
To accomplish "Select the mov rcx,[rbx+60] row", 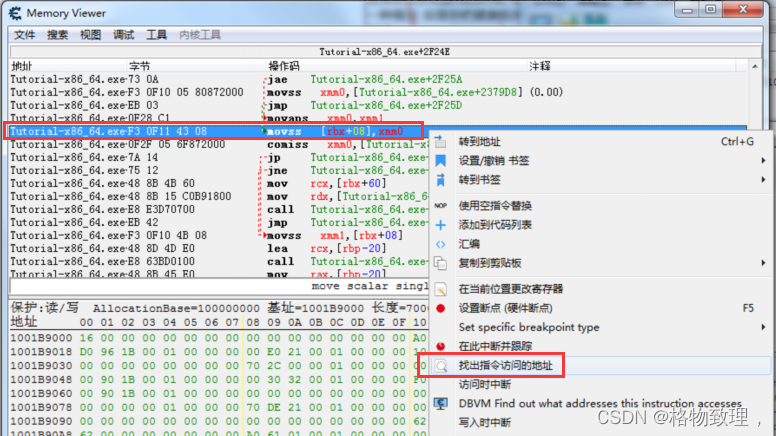I will pos(219,184).
